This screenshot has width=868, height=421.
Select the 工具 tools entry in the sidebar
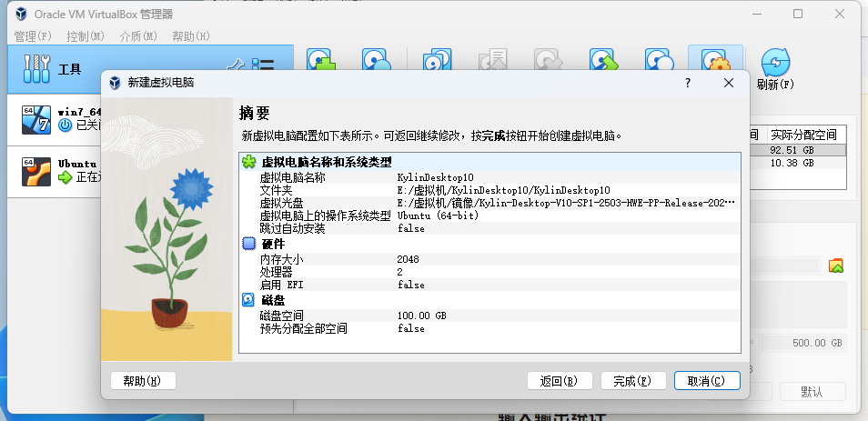(150, 69)
